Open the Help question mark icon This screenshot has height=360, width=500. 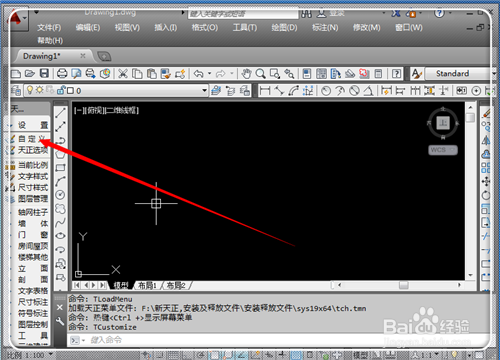[x=396, y=73]
